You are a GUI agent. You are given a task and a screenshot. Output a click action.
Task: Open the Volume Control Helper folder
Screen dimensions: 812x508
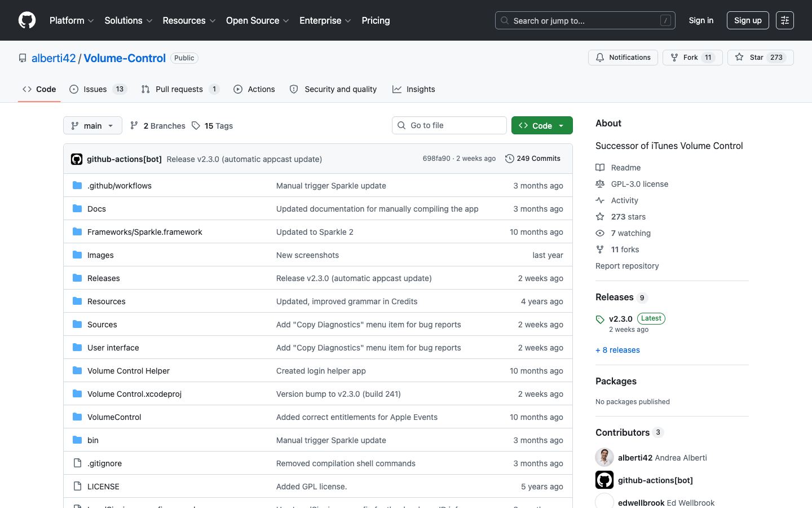coord(129,371)
